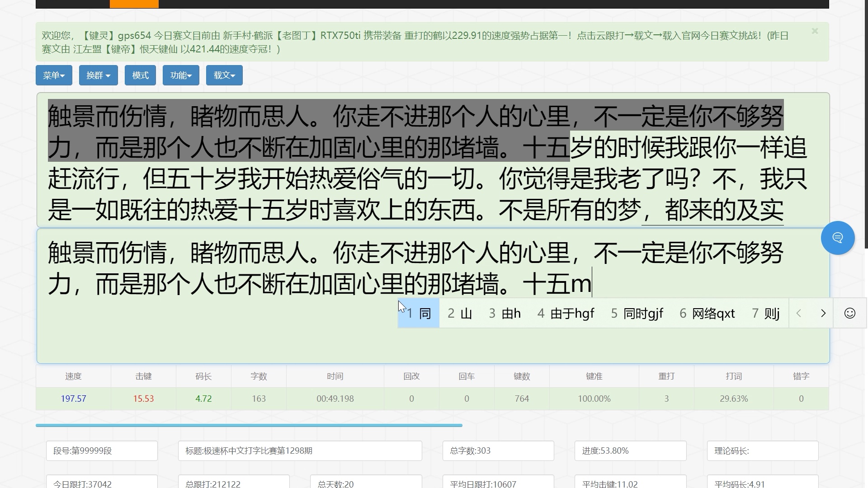868x488 pixels.
Task: Click the code length value 4.72
Action: tap(203, 399)
